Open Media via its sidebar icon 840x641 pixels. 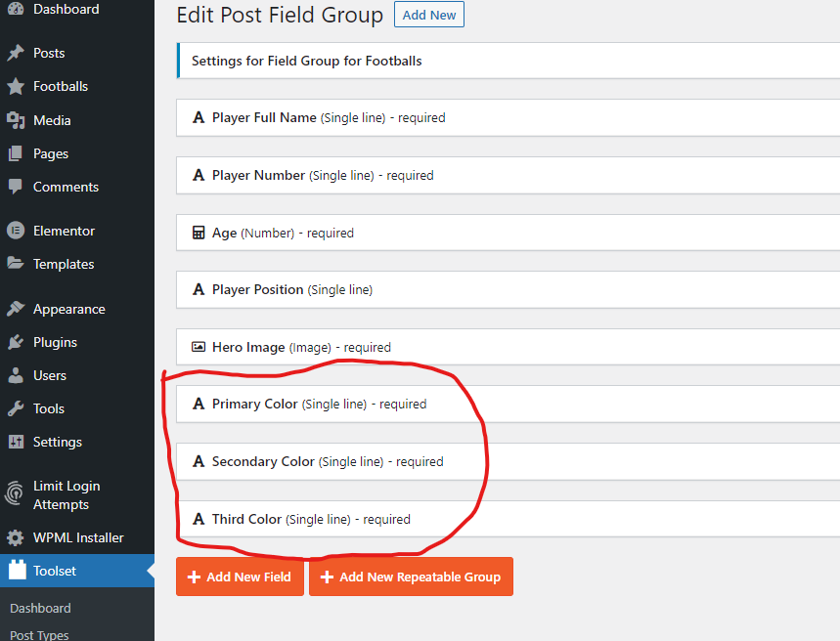[x=16, y=120]
